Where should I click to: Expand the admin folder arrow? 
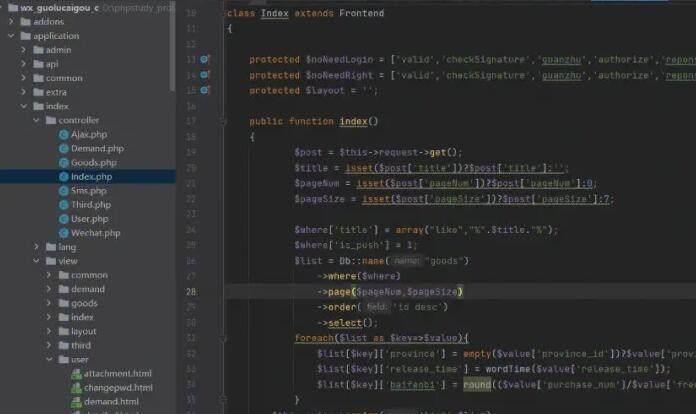coord(24,50)
